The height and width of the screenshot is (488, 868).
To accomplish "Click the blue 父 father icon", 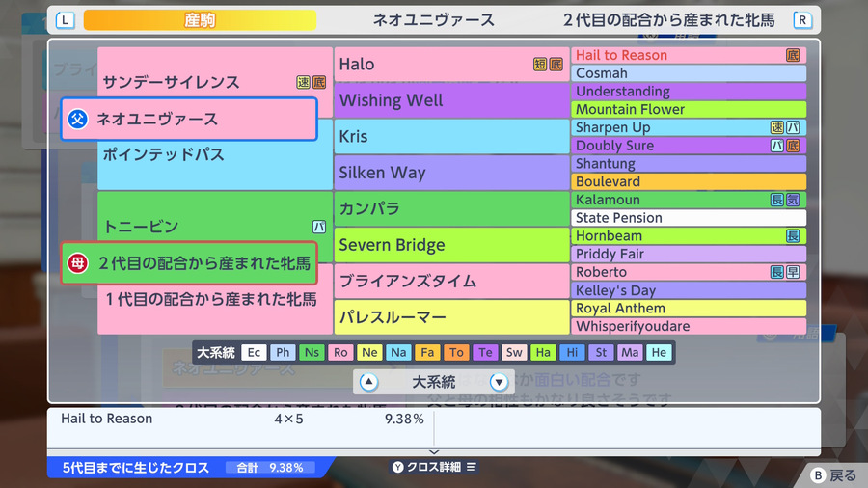I will pyautogui.click(x=77, y=119).
